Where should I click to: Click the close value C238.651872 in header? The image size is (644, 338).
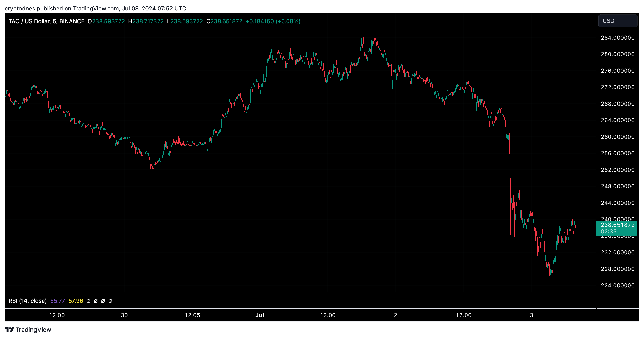click(x=224, y=21)
